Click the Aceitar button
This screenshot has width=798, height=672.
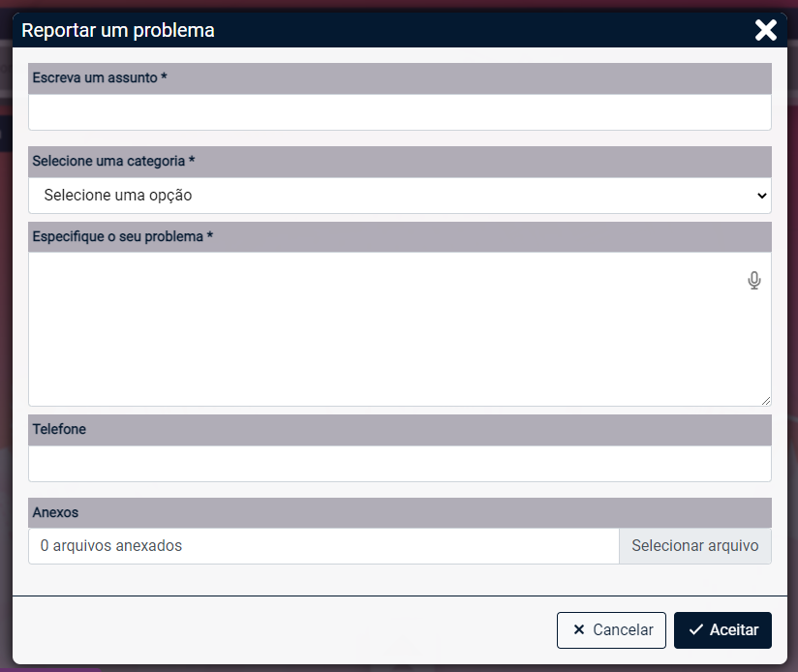(x=722, y=630)
